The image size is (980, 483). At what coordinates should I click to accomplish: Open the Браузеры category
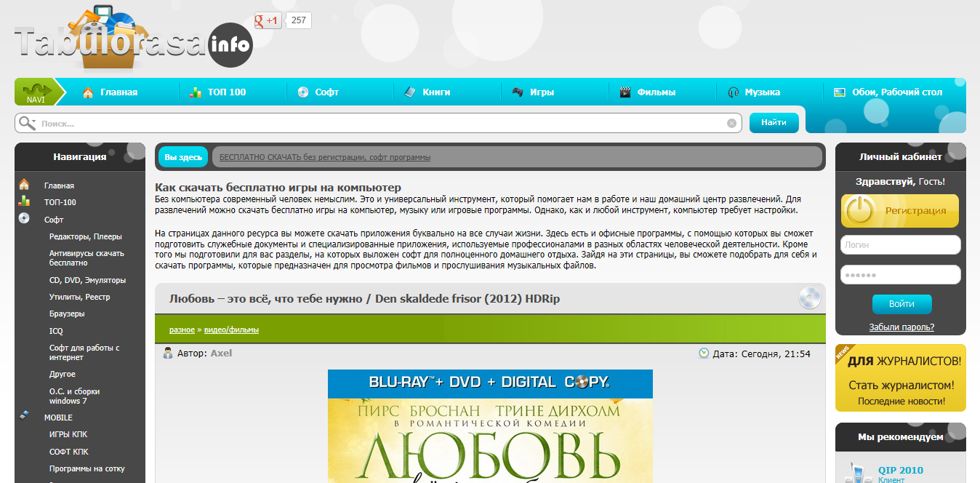click(x=67, y=314)
